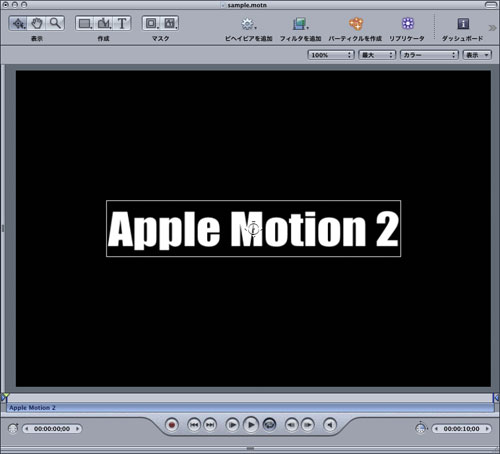Image resolution: width=500 pixels, height=454 pixels.
Task: Expand the toolbar overflow chevron
Action: (492, 28)
